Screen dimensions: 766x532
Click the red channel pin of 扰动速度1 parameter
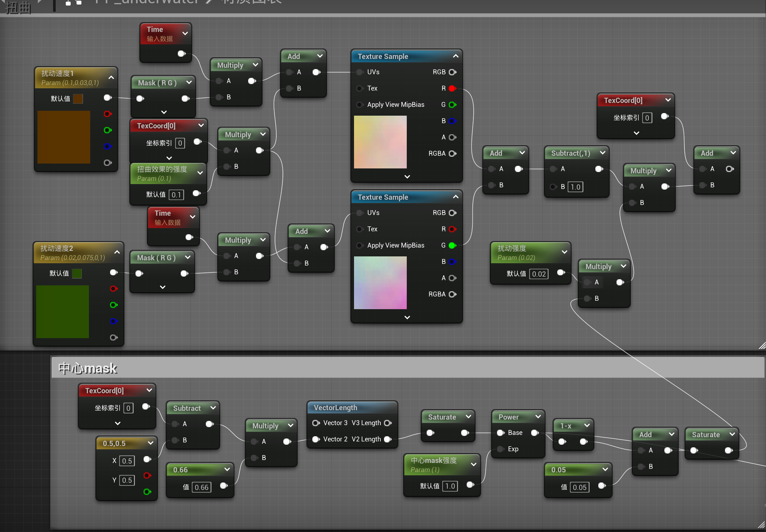click(107, 114)
